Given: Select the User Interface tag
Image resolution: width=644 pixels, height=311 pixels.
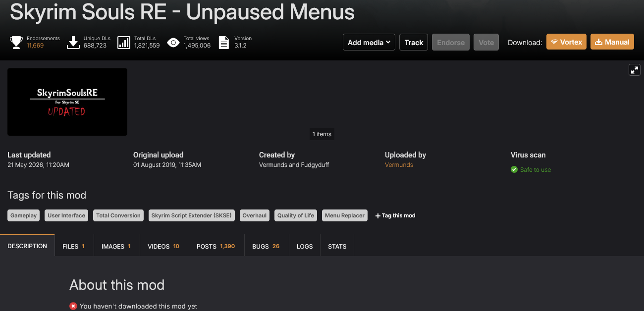Looking at the screenshot, I should [x=66, y=215].
